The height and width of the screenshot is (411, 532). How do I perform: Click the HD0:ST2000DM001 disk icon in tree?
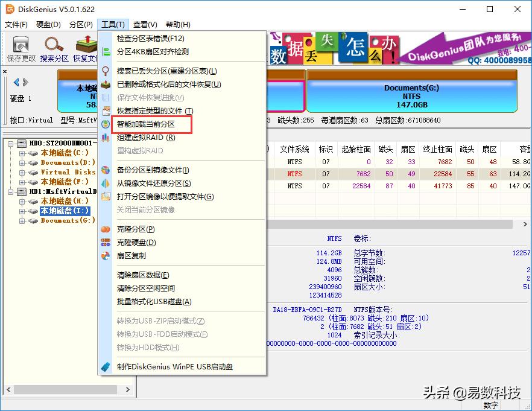pos(21,143)
